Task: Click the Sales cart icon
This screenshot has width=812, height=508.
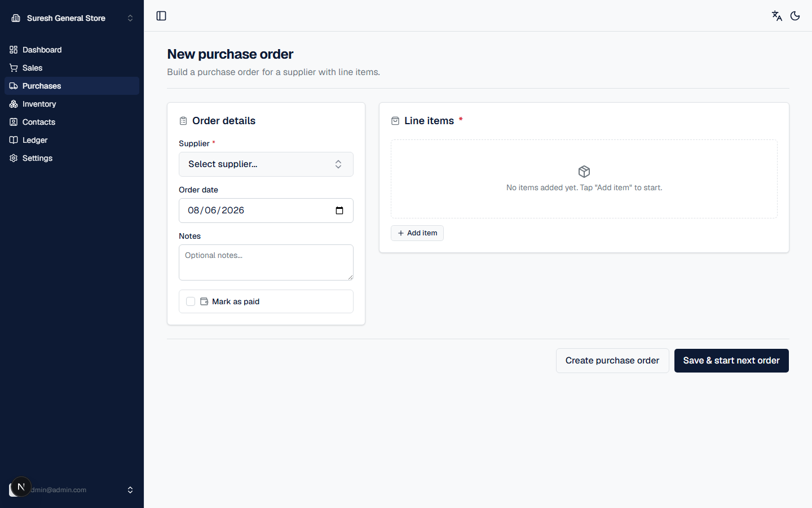Action: point(14,68)
